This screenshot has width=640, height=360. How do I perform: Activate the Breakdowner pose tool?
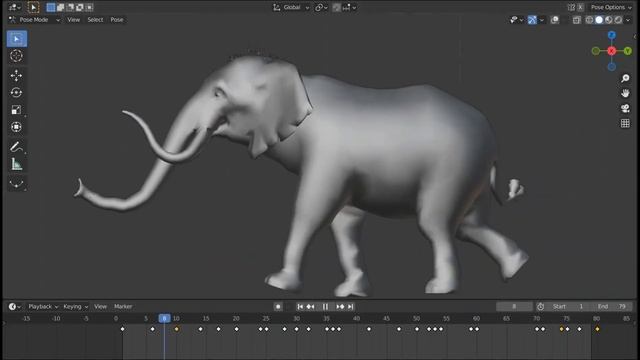[x=17, y=184]
